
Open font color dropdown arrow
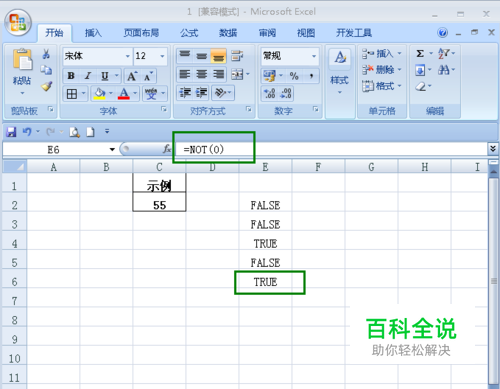coord(135,94)
